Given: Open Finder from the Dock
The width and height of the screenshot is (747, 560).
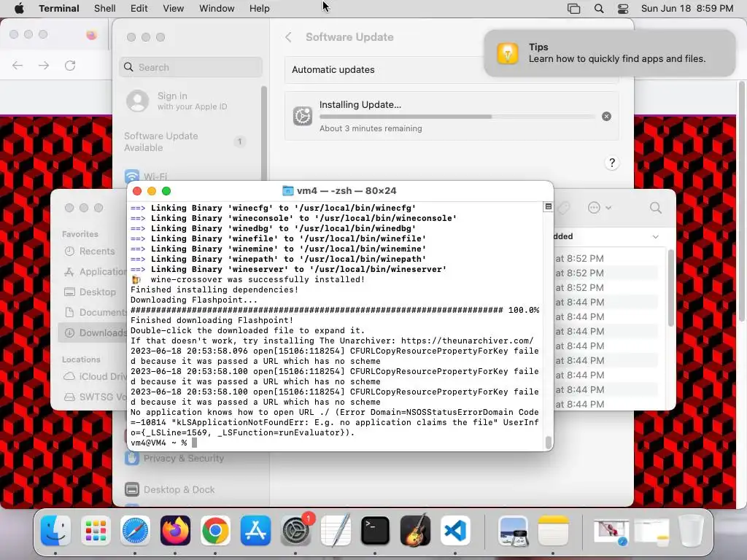Looking at the screenshot, I should click(x=55, y=531).
